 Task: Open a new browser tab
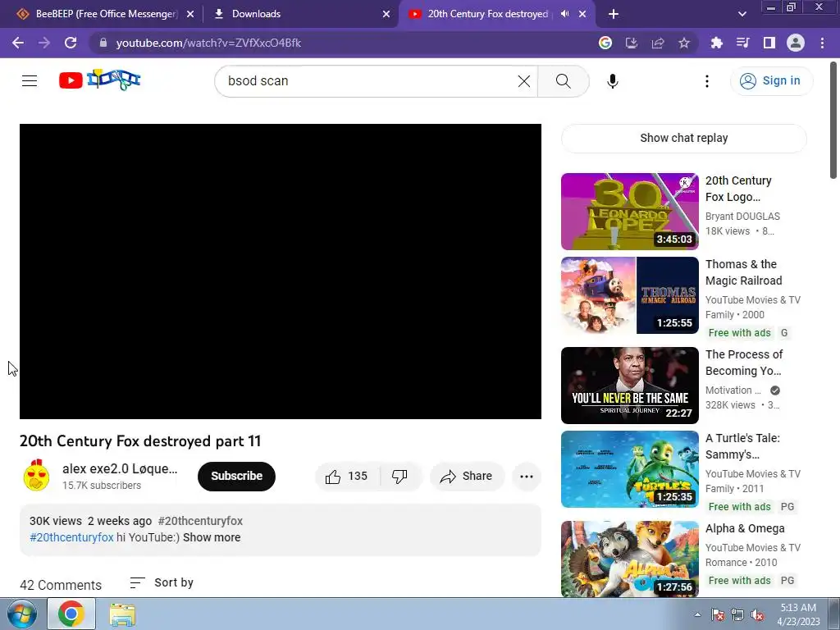[x=614, y=14]
